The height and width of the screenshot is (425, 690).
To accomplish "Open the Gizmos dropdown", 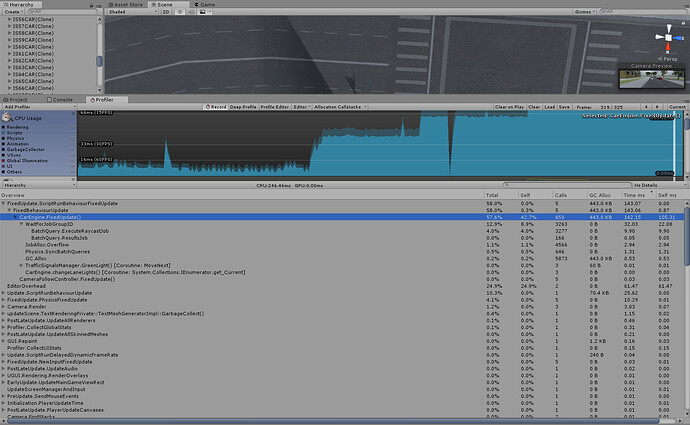I will pos(585,12).
